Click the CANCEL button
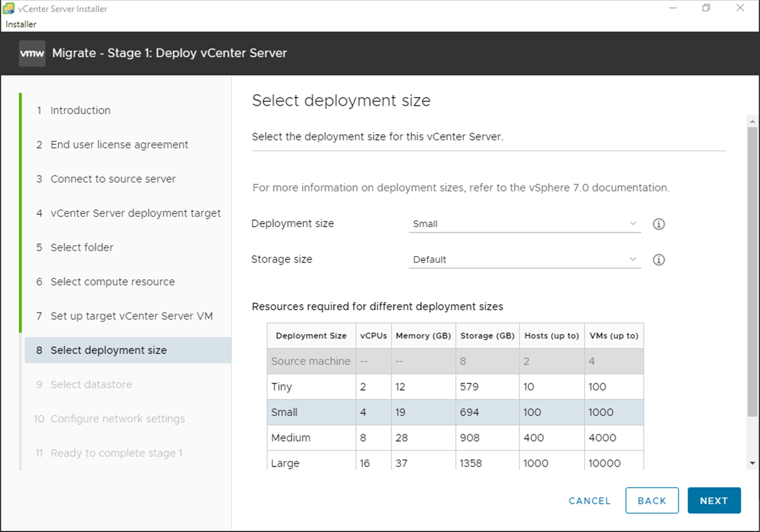 [590, 501]
